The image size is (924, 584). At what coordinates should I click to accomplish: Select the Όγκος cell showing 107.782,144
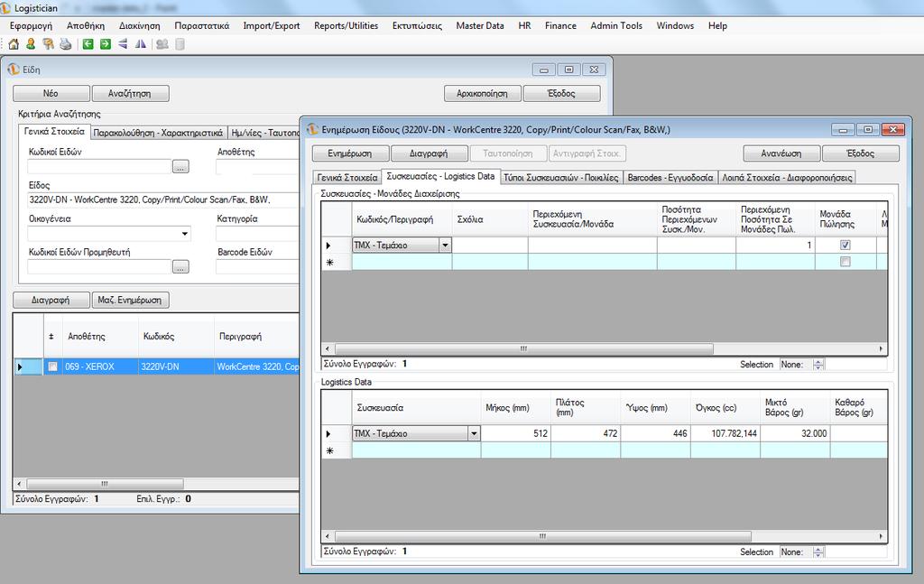[x=725, y=434]
